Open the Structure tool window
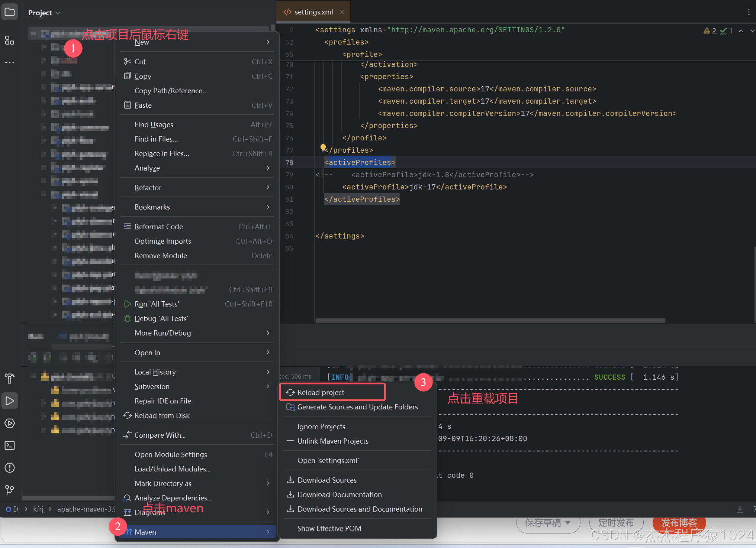 pos(10,41)
